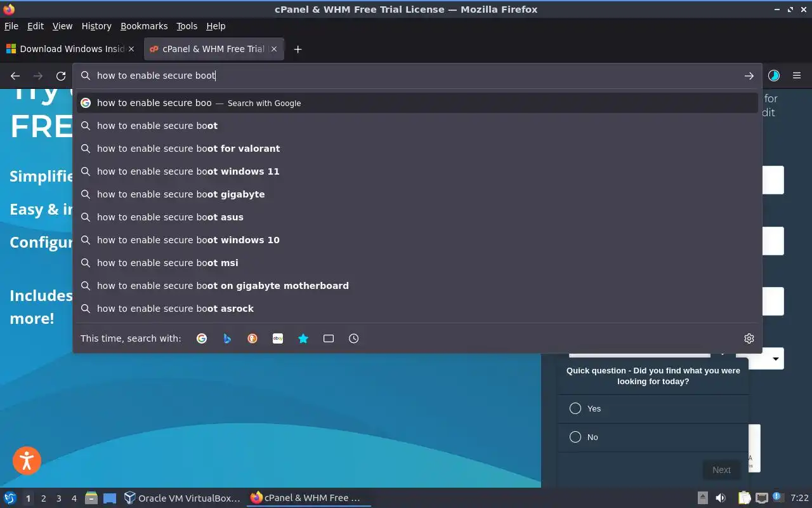This screenshot has height=508, width=812.
Task: Switch to workspace 2
Action: click(43, 498)
